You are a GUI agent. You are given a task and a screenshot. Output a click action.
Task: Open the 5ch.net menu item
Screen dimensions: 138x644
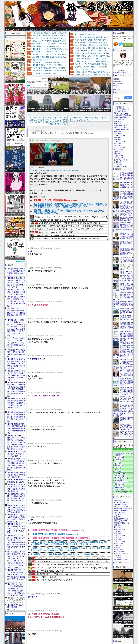click(x=112, y=29)
